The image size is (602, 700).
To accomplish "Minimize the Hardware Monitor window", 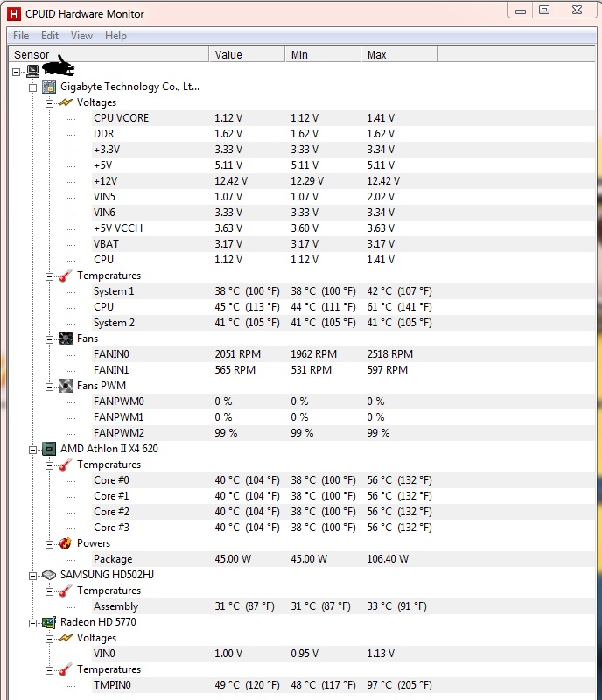I will (x=521, y=10).
